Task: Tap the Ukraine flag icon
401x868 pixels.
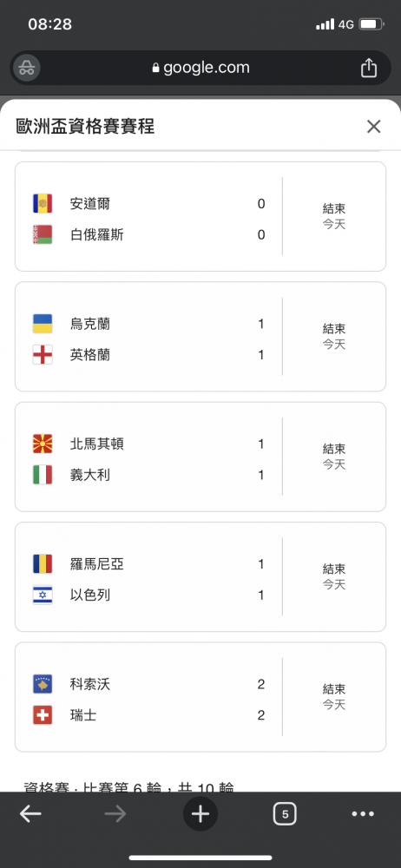Action: (43, 324)
